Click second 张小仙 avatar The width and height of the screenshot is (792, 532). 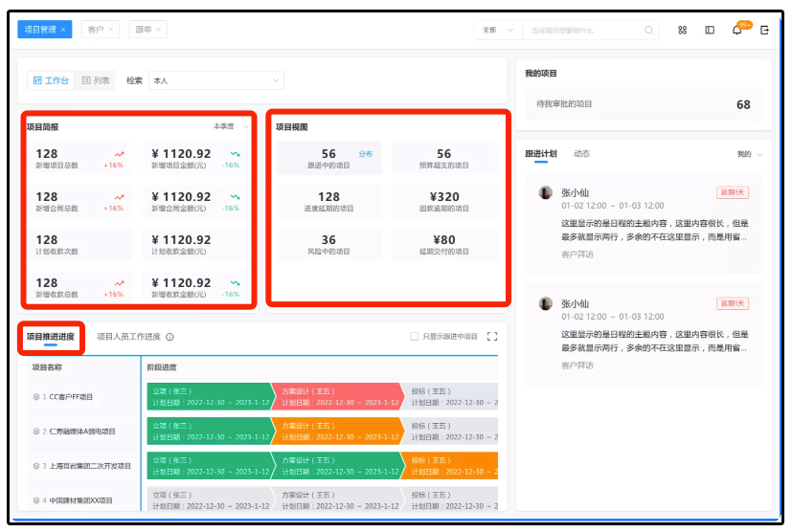(x=546, y=303)
